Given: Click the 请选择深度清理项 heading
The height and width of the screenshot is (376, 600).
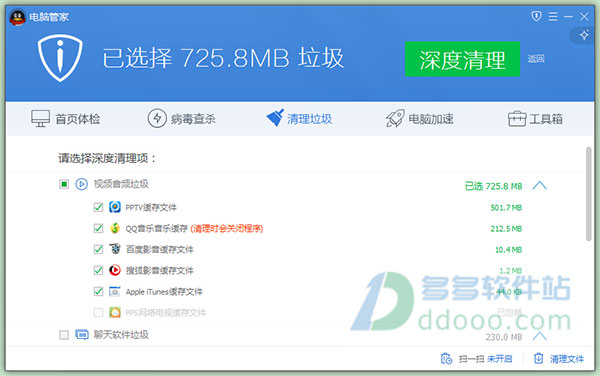Looking at the screenshot, I should pyautogui.click(x=107, y=158).
